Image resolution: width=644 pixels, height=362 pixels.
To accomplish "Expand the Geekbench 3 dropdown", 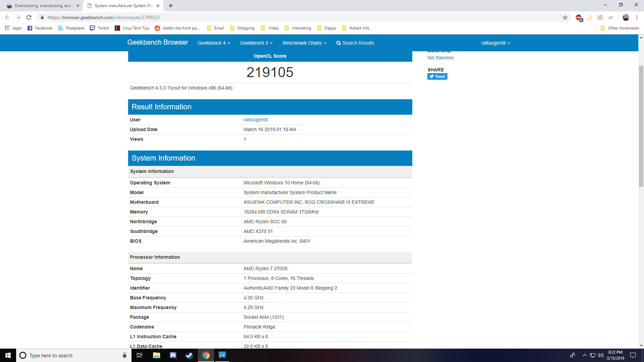I will (x=256, y=43).
